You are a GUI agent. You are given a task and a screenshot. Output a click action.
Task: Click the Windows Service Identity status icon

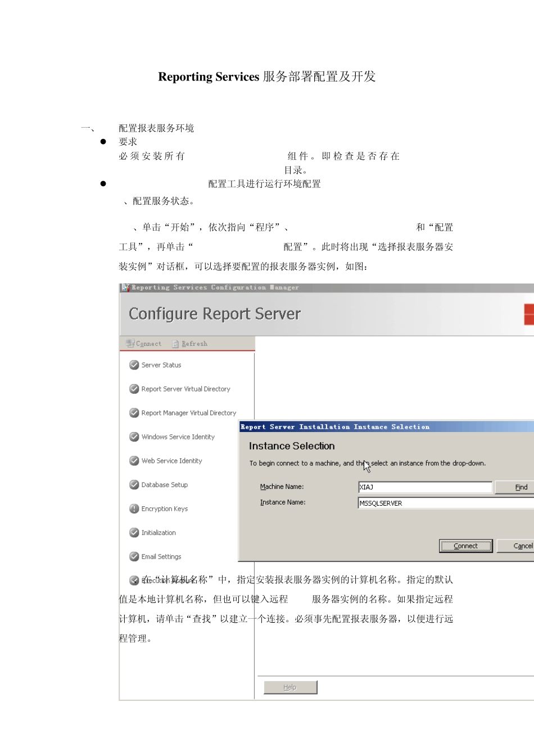point(134,436)
